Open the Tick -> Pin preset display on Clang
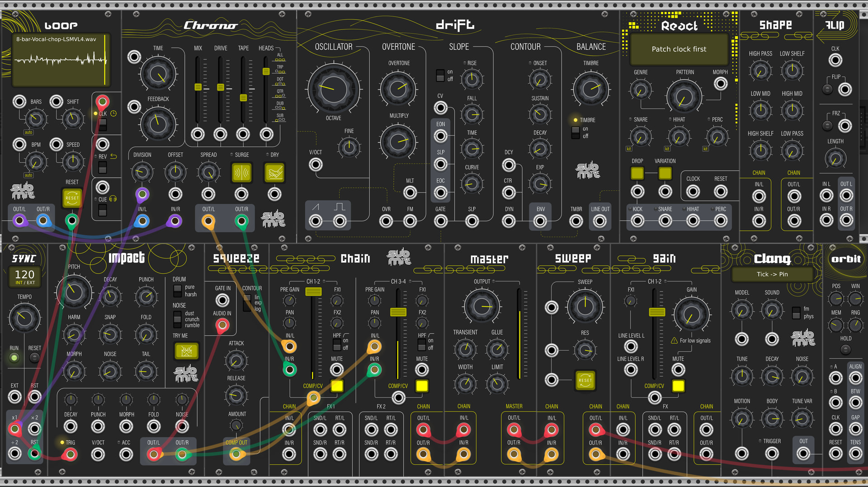 (x=772, y=274)
